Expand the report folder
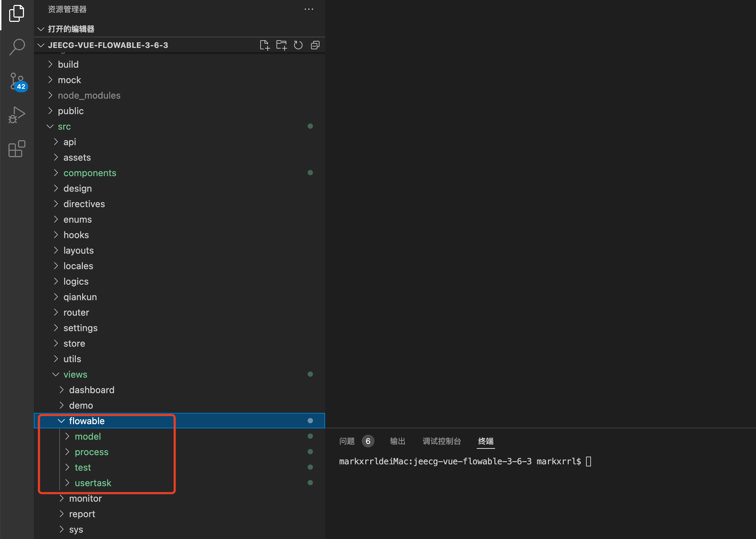The height and width of the screenshot is (539, 756). pyautogui.click(x=179, y=514)
